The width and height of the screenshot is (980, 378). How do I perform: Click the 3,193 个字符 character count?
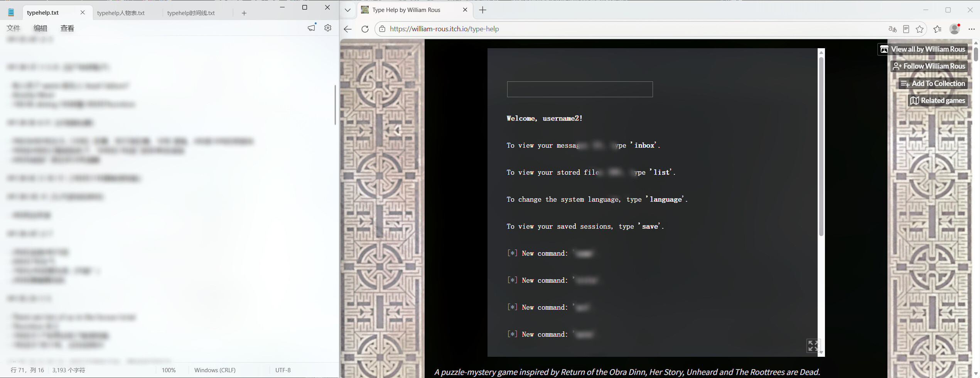(x=69, y=370)
